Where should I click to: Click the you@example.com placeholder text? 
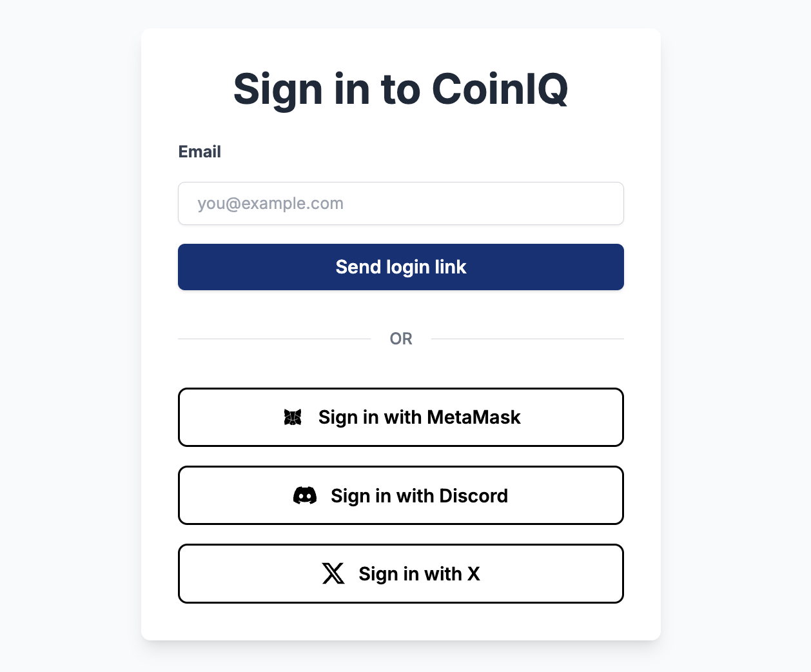tap(270, 204)
